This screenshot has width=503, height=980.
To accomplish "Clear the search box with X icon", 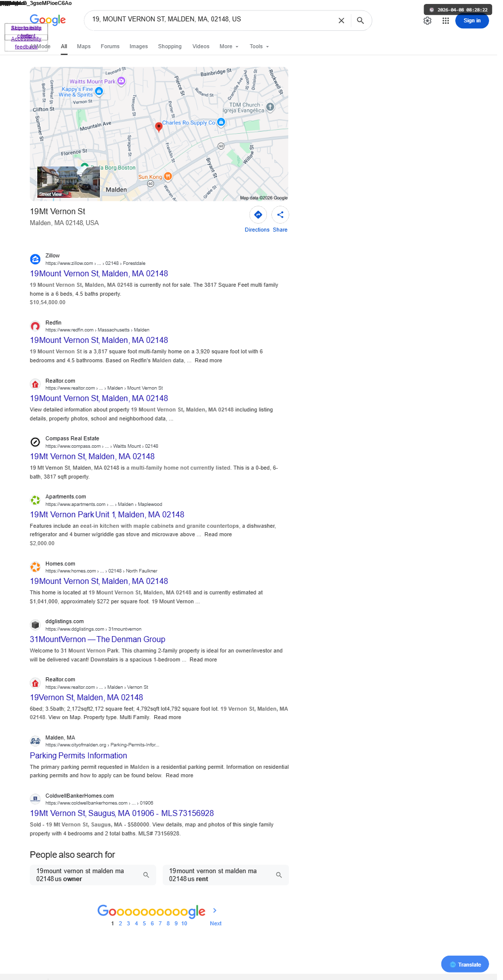I will pos(341,21).
